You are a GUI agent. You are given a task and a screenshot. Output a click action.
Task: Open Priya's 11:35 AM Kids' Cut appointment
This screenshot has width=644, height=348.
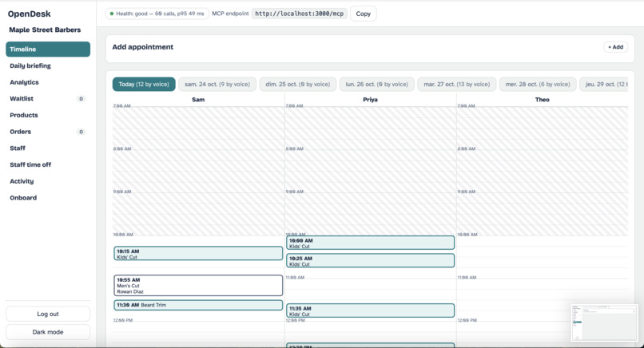click(370, 310)
